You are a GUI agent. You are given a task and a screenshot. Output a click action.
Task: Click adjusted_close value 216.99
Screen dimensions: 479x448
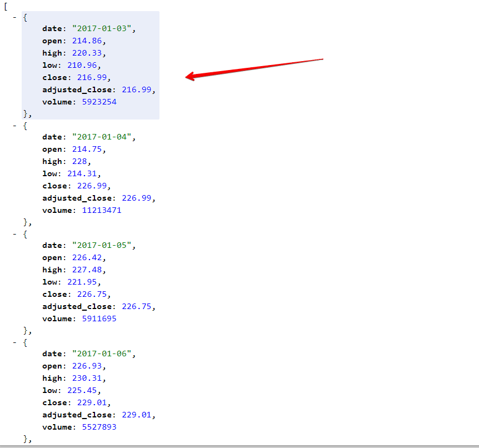(137, 89)
